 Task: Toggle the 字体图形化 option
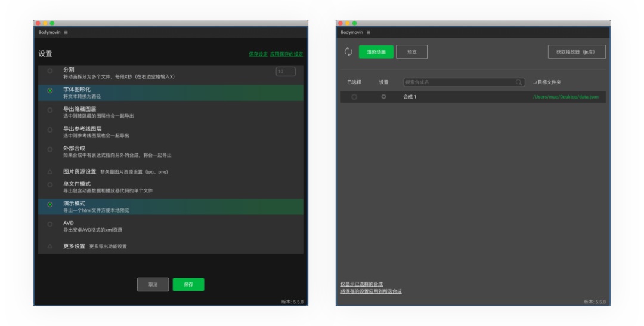coord(50,90)
